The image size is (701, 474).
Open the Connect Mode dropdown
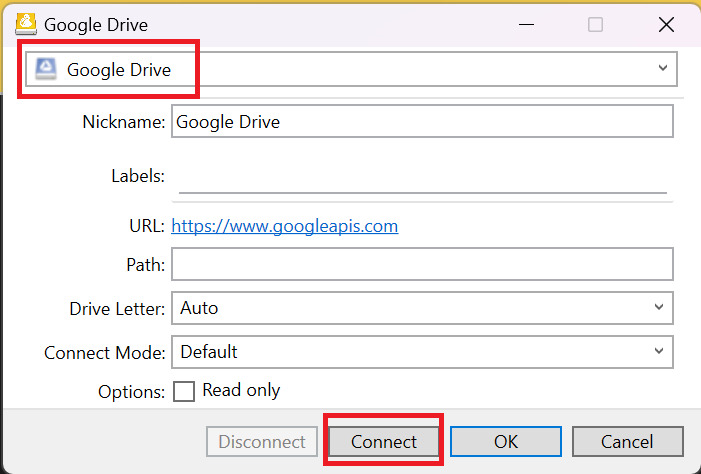pyautogui.click(x=422, y=352)
